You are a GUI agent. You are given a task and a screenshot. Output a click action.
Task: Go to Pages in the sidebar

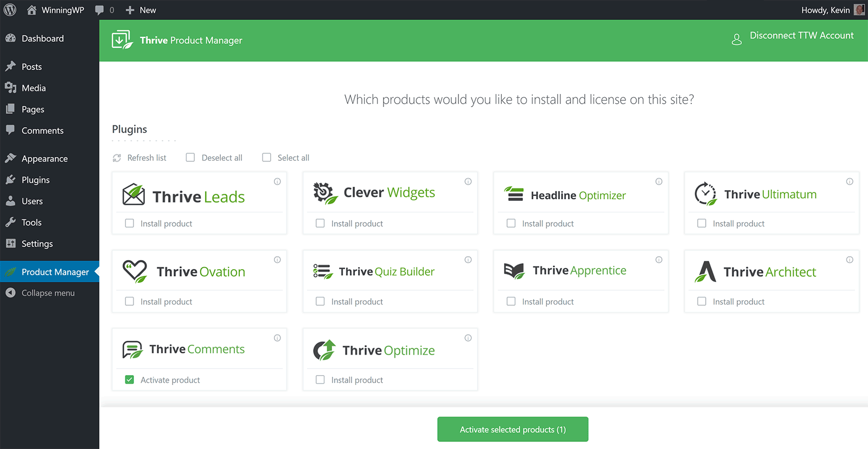[x=49, y=109]
